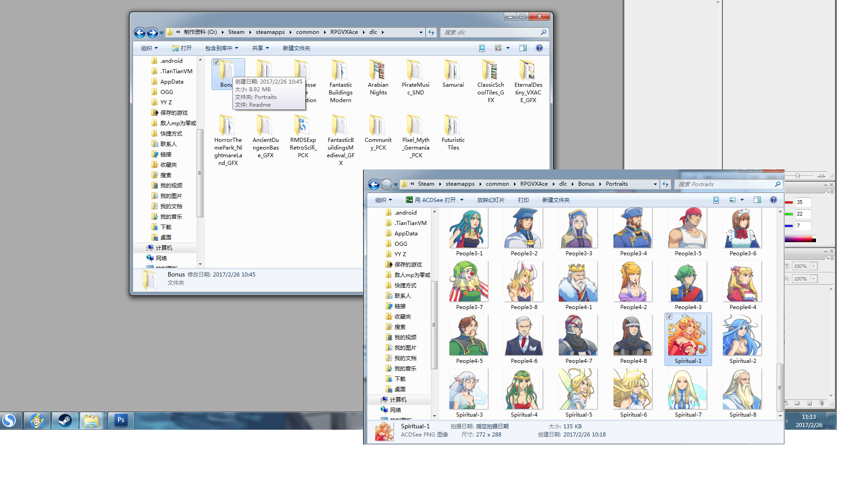Click the RPGVXAce breadcrumb in the Portraits address bar
The image size is (868, 488).
tap(533, 184)
